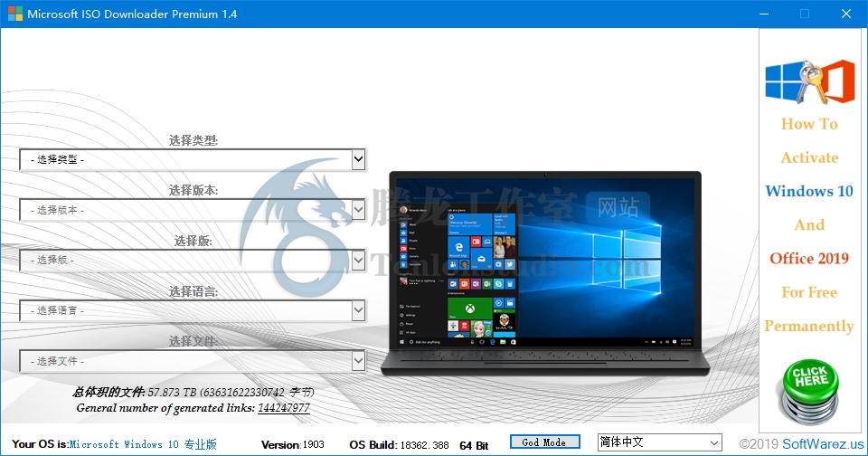Click the 'Permanently' banner text

click(x=809, y=326)
